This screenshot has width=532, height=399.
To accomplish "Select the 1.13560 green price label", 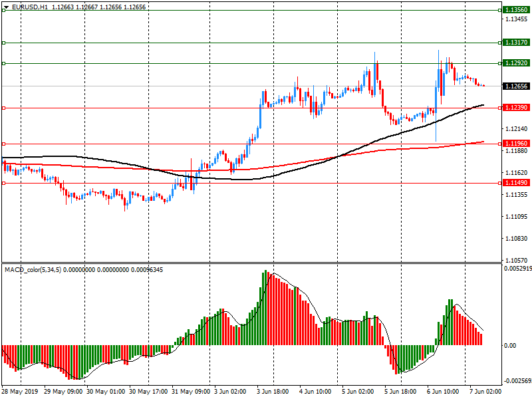I will click(x=516, y=10).
